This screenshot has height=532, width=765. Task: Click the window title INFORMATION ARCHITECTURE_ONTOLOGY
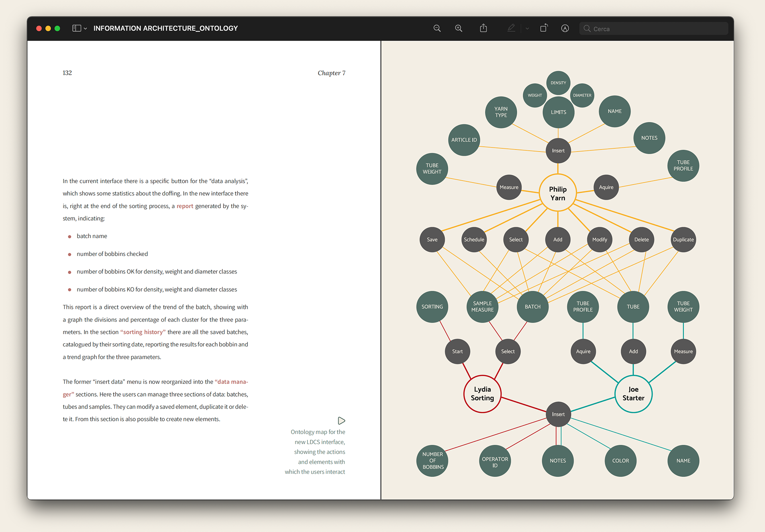coord(166,28)
